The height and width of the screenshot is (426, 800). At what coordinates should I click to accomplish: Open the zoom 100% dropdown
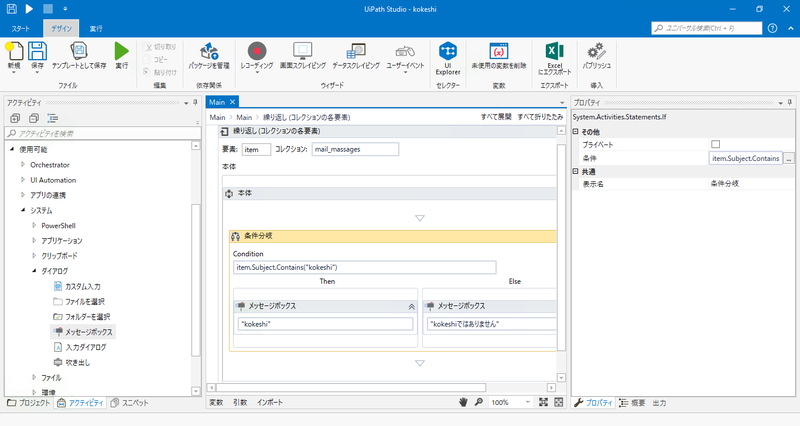click(x=528, y=402)
